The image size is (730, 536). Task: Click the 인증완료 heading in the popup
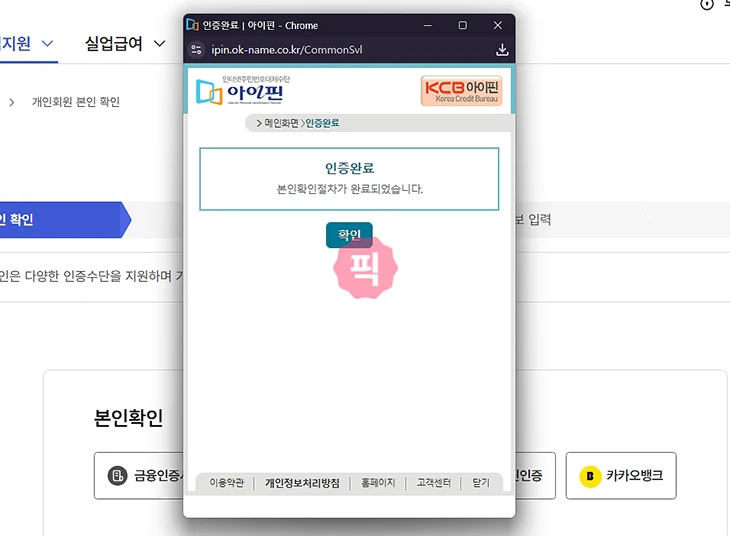click(349, 168)
